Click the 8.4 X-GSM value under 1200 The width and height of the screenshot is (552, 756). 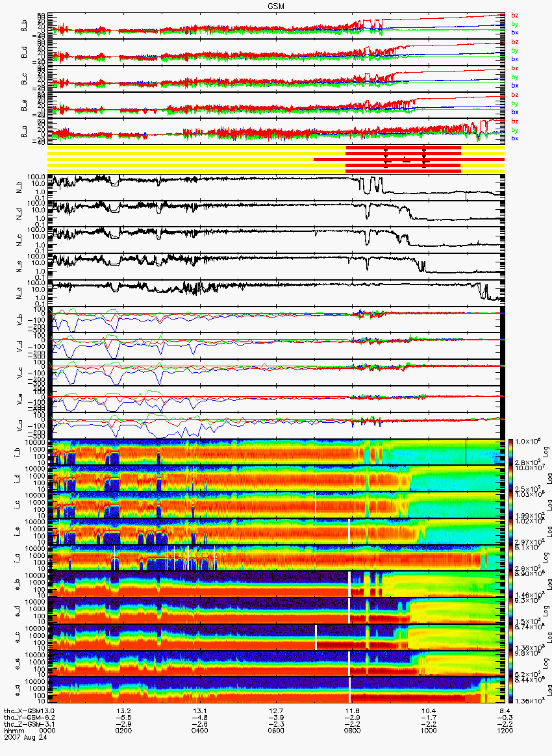505,711
